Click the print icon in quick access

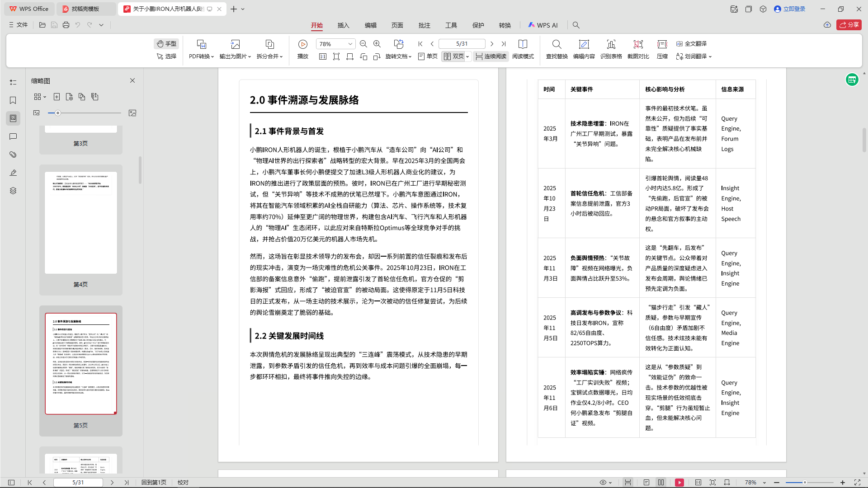pos(66,25)
